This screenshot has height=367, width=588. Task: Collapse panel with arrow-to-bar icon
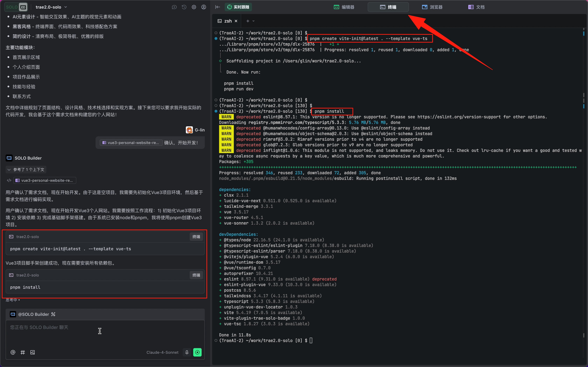click(x=217, y=7)
